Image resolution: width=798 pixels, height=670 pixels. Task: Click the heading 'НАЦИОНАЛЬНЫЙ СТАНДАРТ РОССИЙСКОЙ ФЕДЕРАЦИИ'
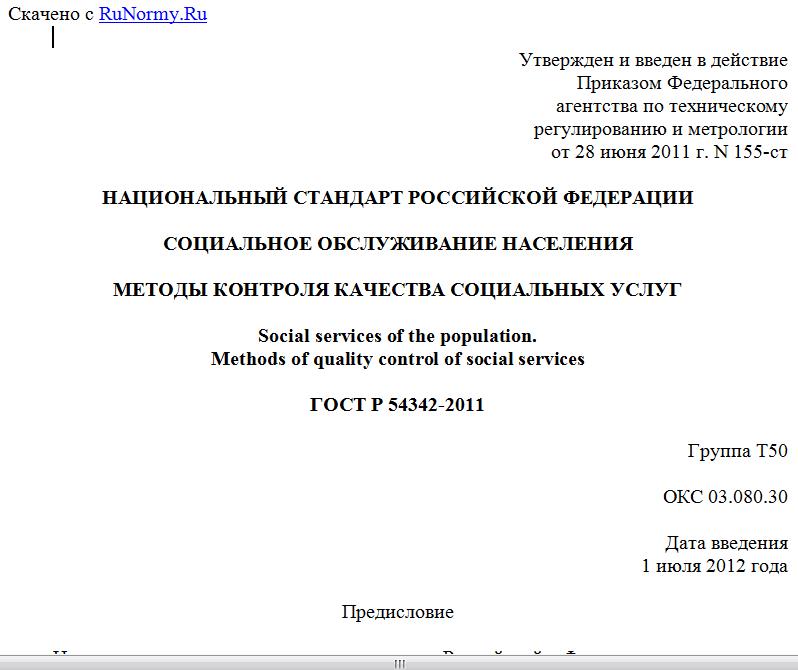[x=397, y=198]
